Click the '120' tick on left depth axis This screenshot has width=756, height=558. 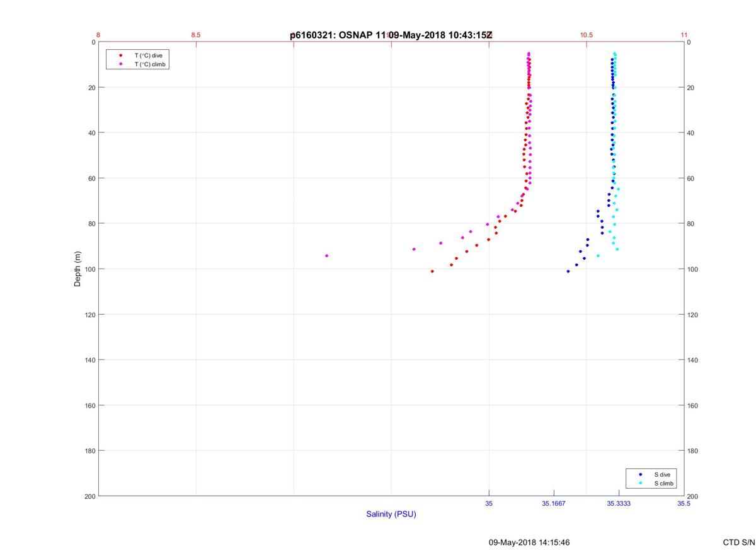point(89,315)
